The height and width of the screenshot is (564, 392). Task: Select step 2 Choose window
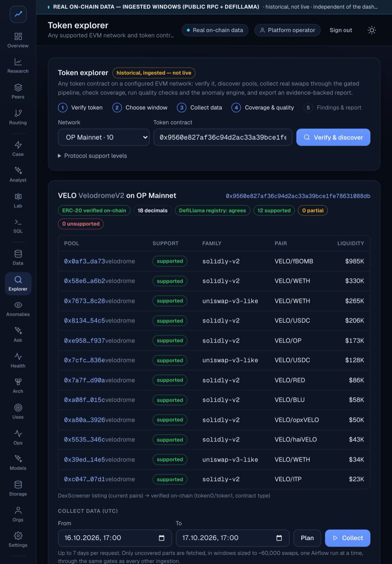140,107
